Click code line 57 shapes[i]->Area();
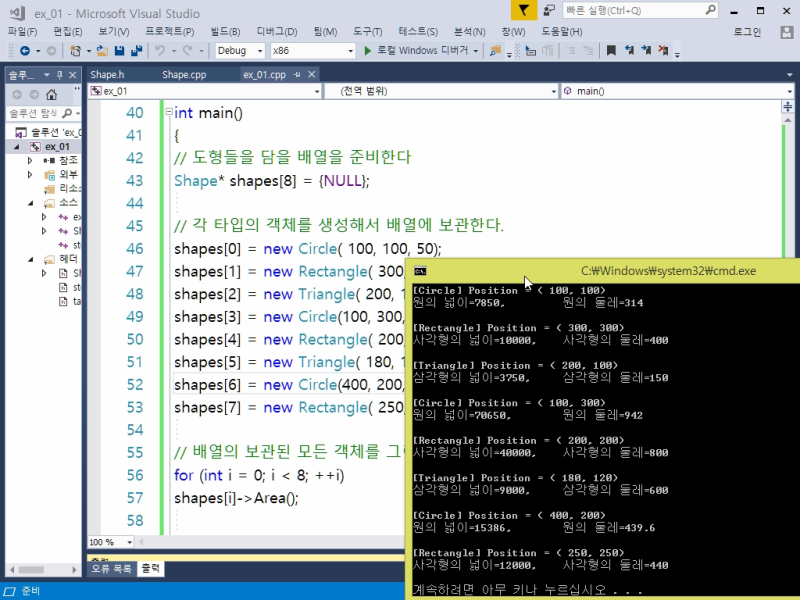This screenshot has width=800, height=600. click(236, 498)
